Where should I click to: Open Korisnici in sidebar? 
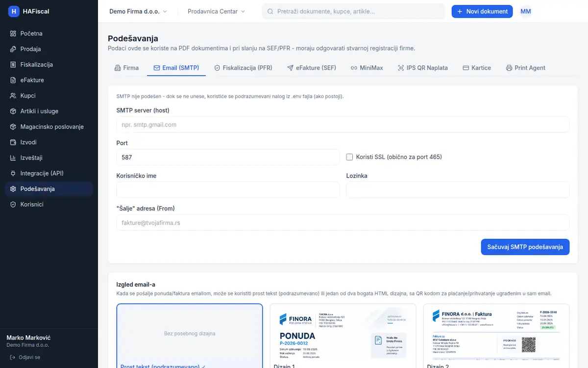coord(49,205)
